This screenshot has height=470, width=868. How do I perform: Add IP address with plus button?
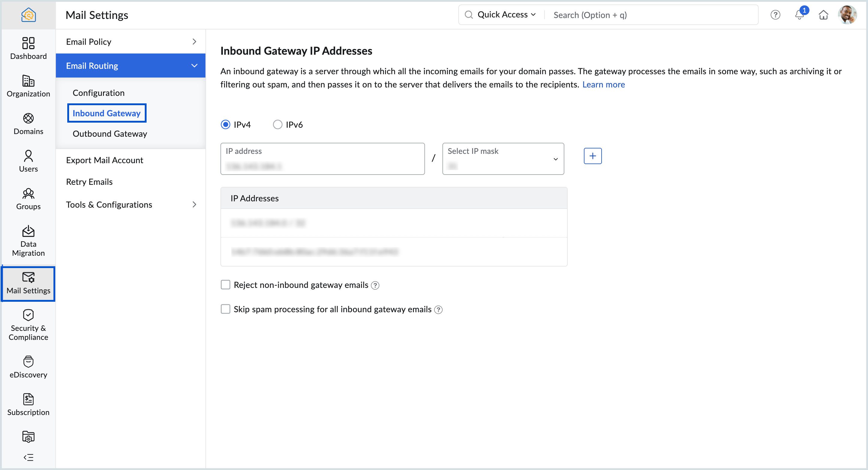click(x=592, y=156)
